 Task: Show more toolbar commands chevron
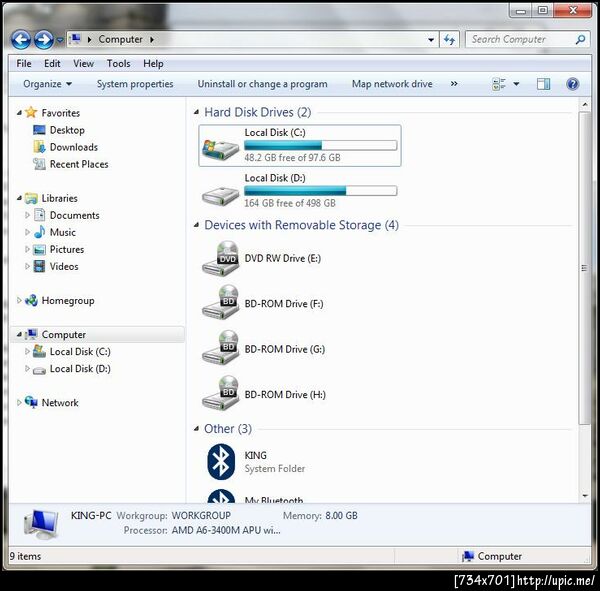point(454,84)
